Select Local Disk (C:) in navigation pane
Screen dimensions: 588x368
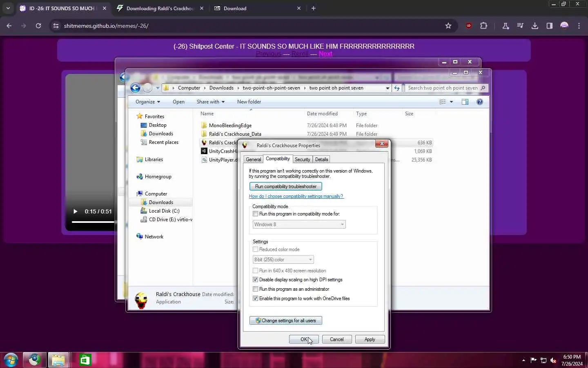[164, 211]
